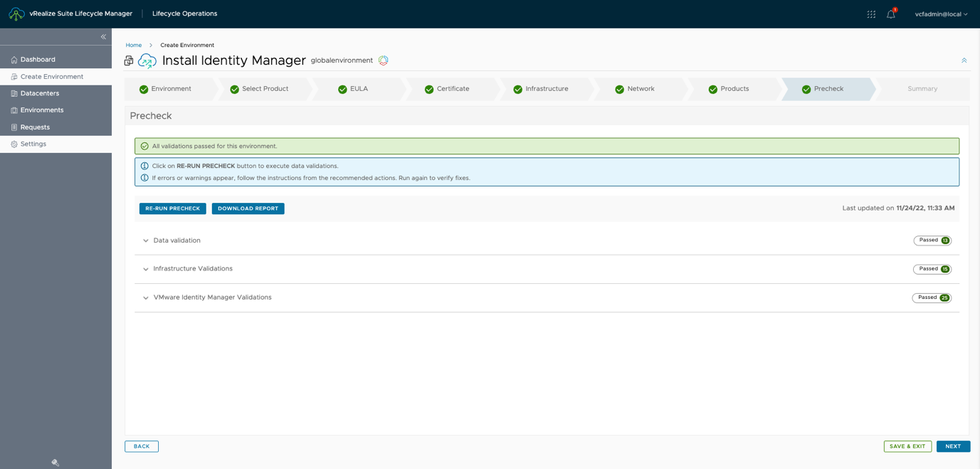Click the info icon beside RE-RUN PRECHECK hint
This screenshot has height=469, width=980.
[144, 166]
